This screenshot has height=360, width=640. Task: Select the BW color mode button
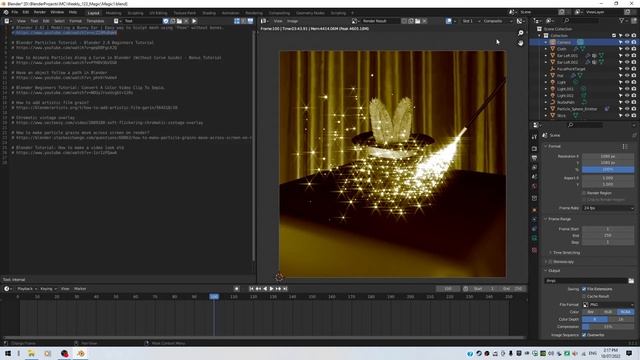[591, 312]
